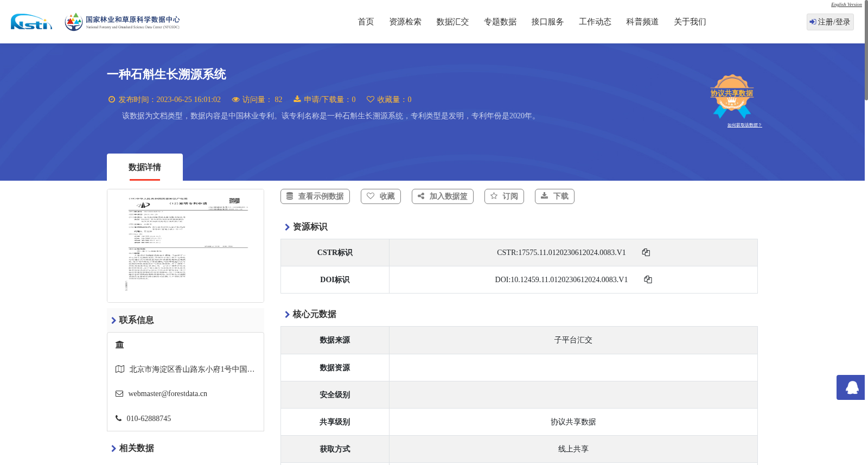This screenshot has width=868, height=465.
Task: Click the phone number 010-62888745
Action: 149,418
